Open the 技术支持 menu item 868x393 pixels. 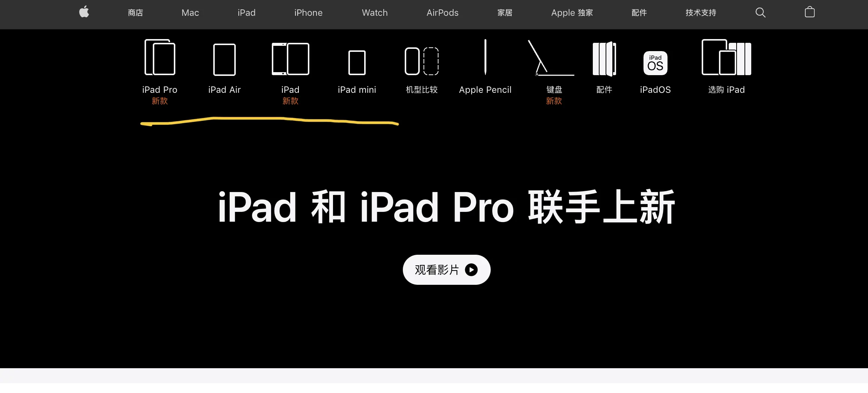[x=701, y=13]
